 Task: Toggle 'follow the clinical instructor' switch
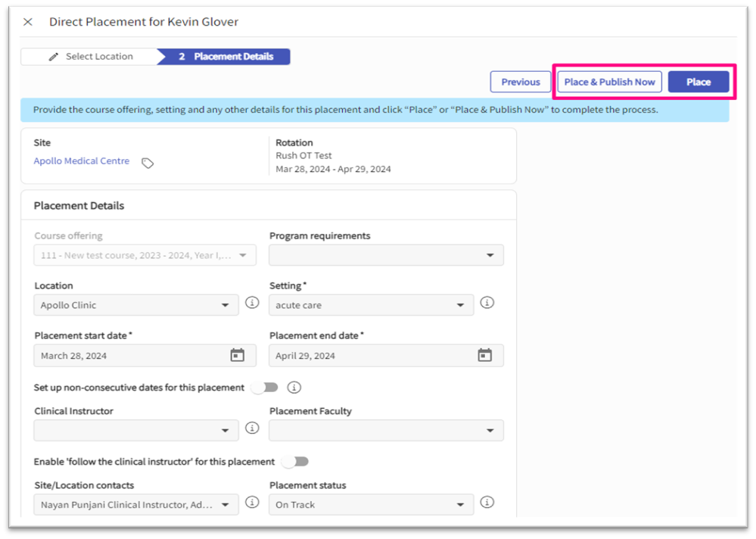coord(295,462)
